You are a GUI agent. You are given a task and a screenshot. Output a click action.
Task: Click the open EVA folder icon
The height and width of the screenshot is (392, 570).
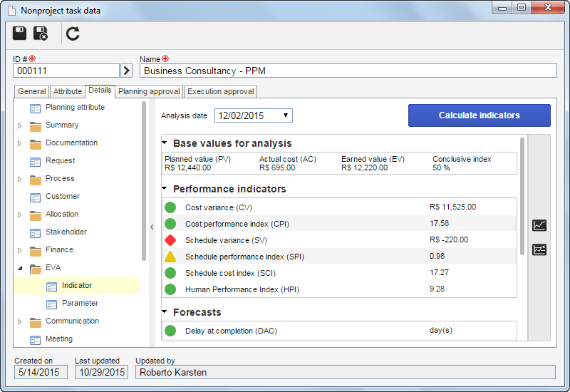[35, 269]
